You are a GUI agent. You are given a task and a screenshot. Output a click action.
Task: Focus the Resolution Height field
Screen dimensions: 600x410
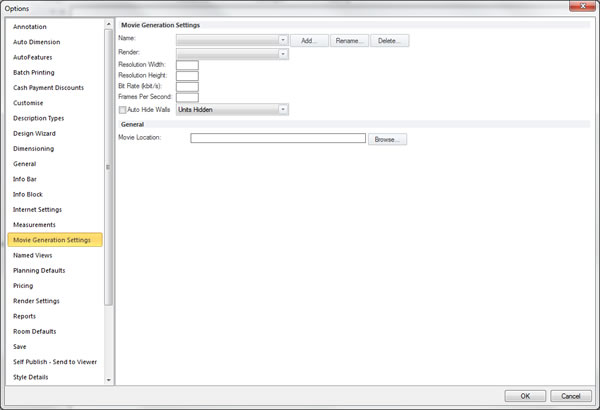click(x=187, y=76)
